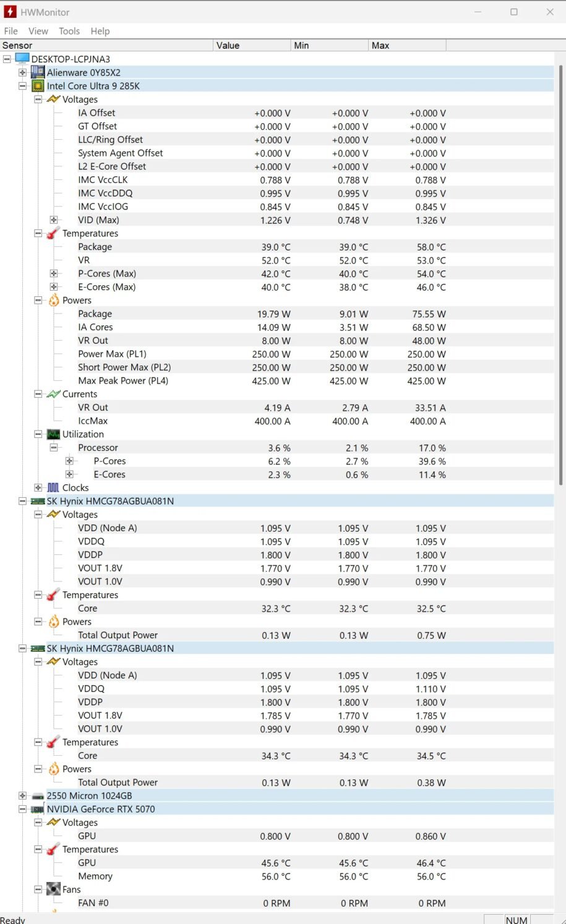Viewport: 566px width, 924px height.
Task: Click the Intel Core Ultra CPU chip icon
Action: click(38, 86)
